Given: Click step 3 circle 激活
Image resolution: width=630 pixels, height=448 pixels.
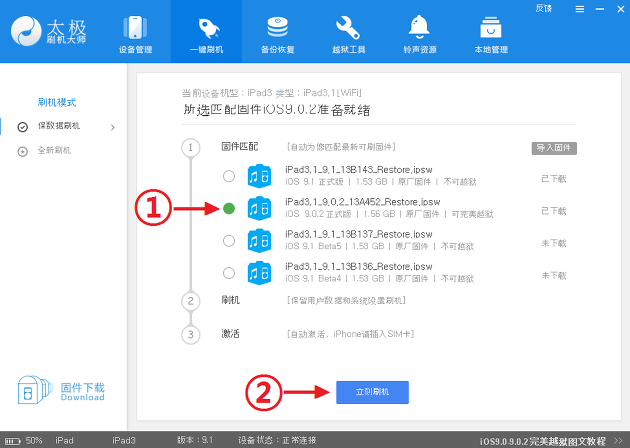Looking at the screenshot, I should coord(190,334).
